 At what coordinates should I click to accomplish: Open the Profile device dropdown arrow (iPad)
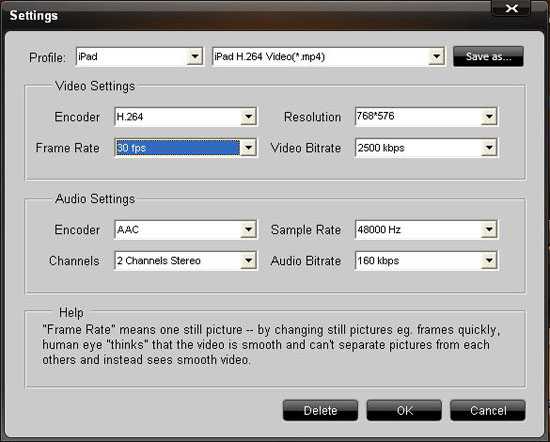[x=195, y=56]
